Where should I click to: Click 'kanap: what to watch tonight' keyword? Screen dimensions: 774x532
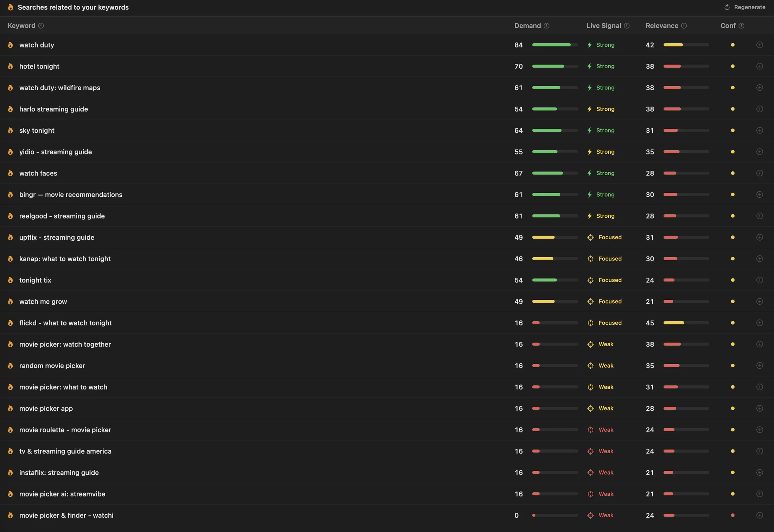(65, 259)
